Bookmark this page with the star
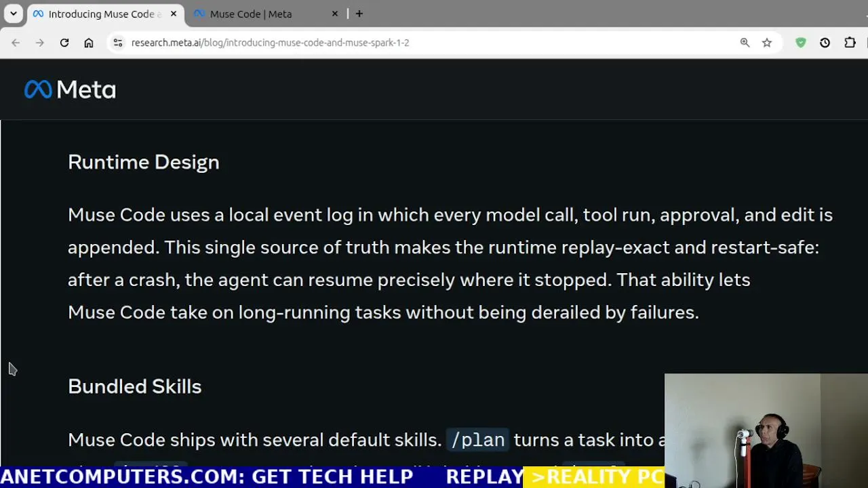 coord(767,43)
